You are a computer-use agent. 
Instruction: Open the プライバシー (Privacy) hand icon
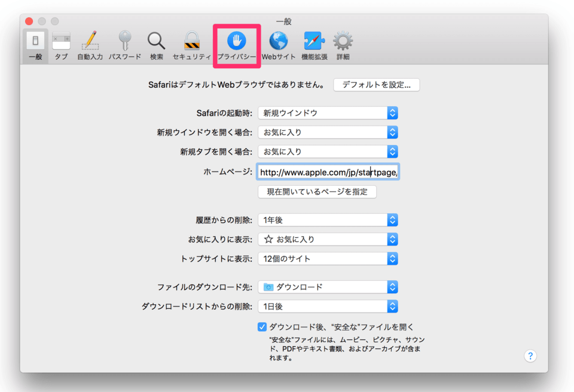(x=236, y=42)
